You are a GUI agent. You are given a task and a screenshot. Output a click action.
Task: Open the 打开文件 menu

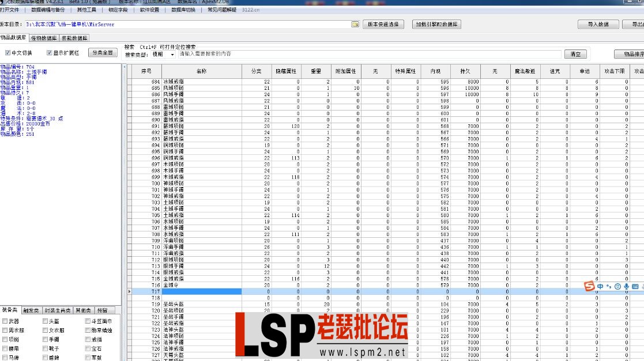[x=9, y=9]
